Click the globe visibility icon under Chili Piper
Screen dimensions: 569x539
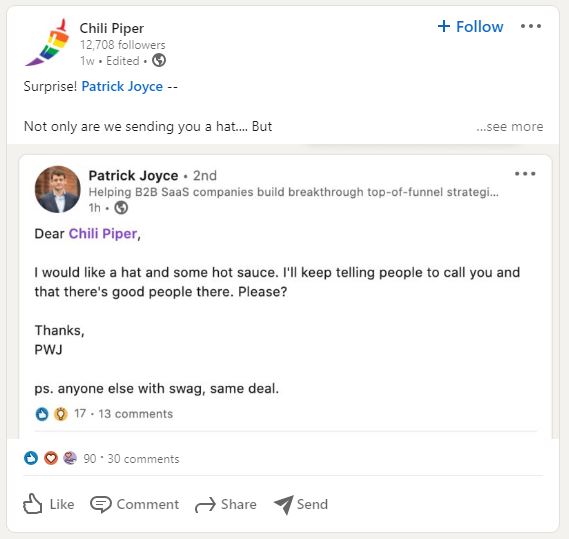(x=159, y=60)
